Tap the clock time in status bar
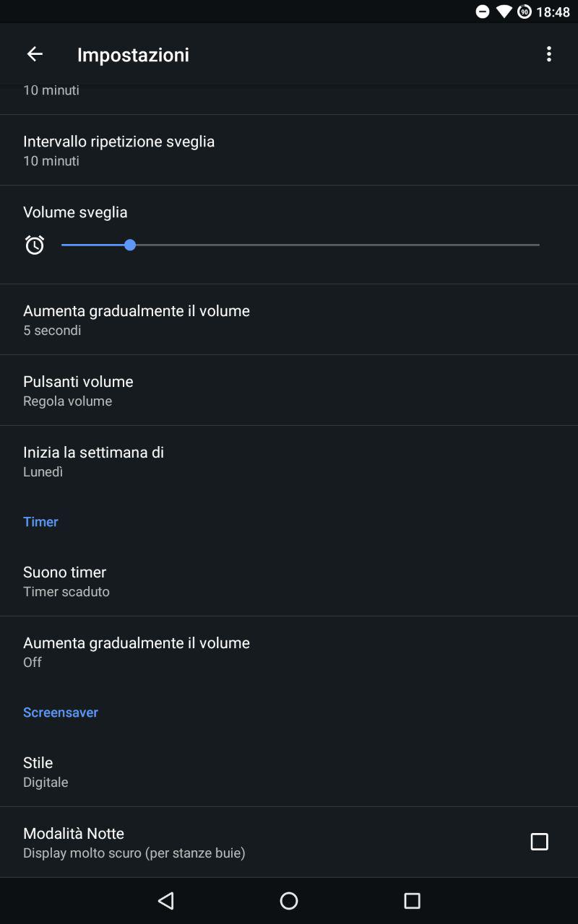 (x=553, y=12)
